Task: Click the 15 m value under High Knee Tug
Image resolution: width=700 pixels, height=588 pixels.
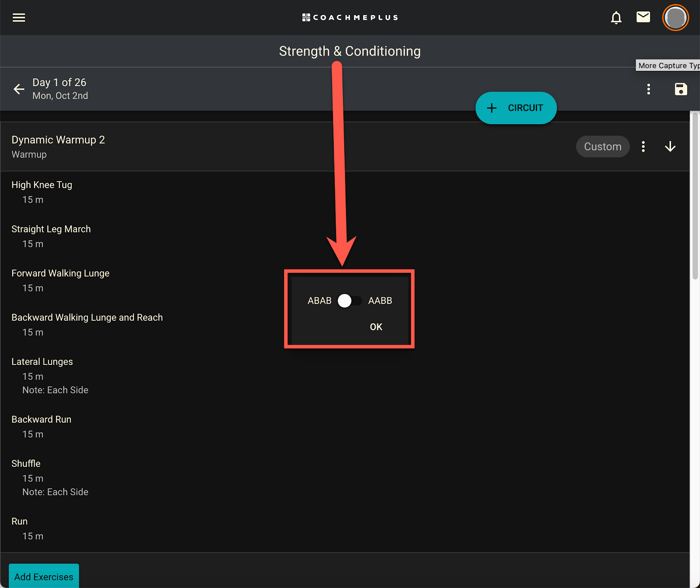Action: pos(33,199)
